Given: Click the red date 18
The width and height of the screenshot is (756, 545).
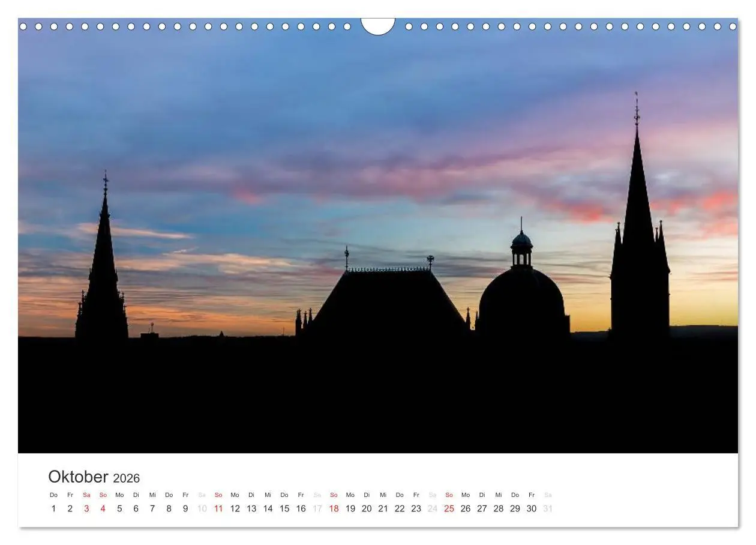Looking at the screenshot, I should coord(333,508).
